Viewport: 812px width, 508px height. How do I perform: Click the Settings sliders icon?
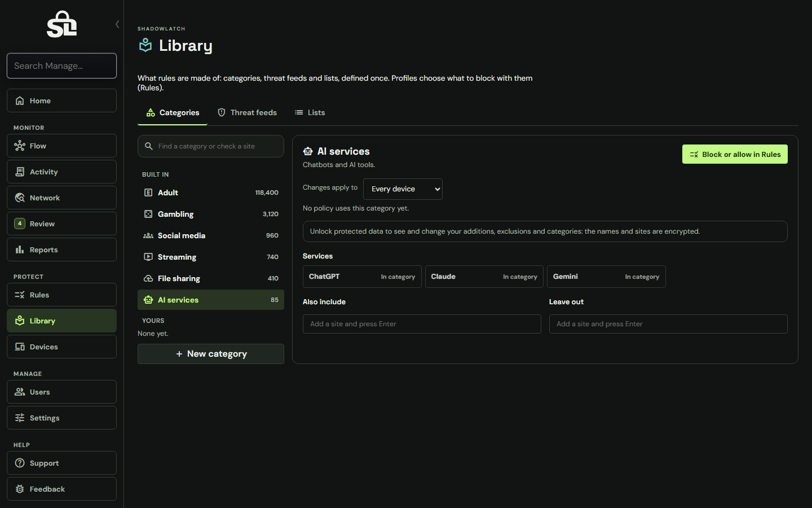tap(20, 418)
